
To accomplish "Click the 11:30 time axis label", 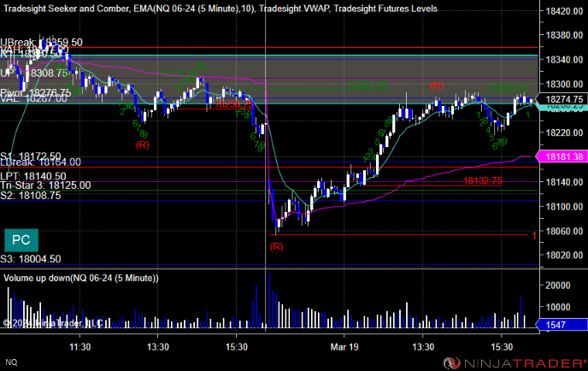I will click(79, 347).
